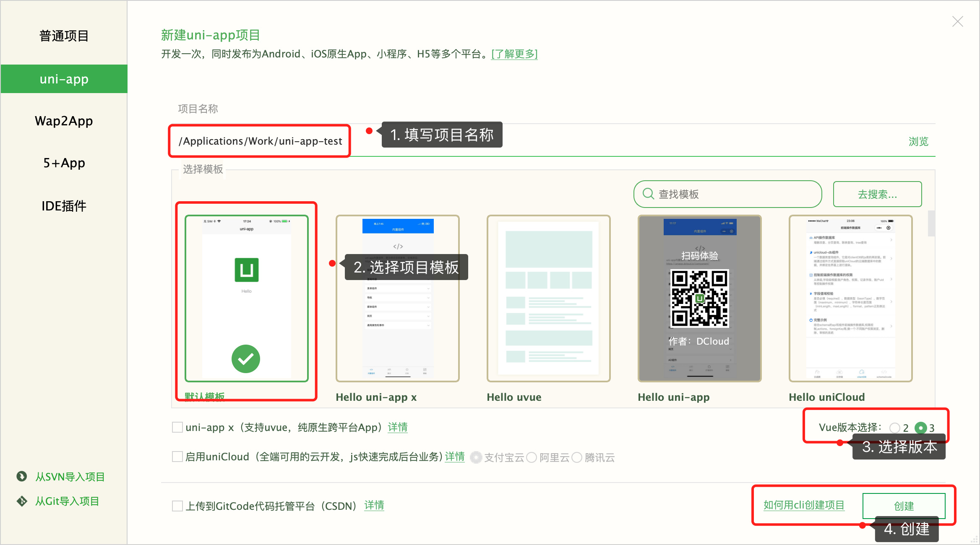Image resolution: width=980 pixels, height=545 pixels.
Task: Select the 默认模板 template thumbnail
Action: click(x=247, y=298)
